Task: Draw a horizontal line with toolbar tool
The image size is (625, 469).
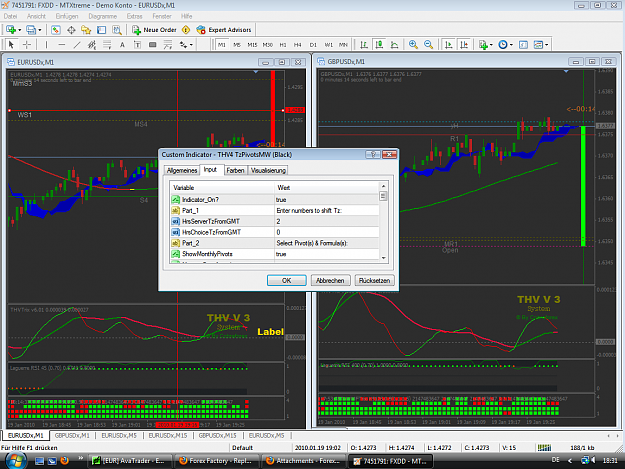Action: click(x=61, y=45)
